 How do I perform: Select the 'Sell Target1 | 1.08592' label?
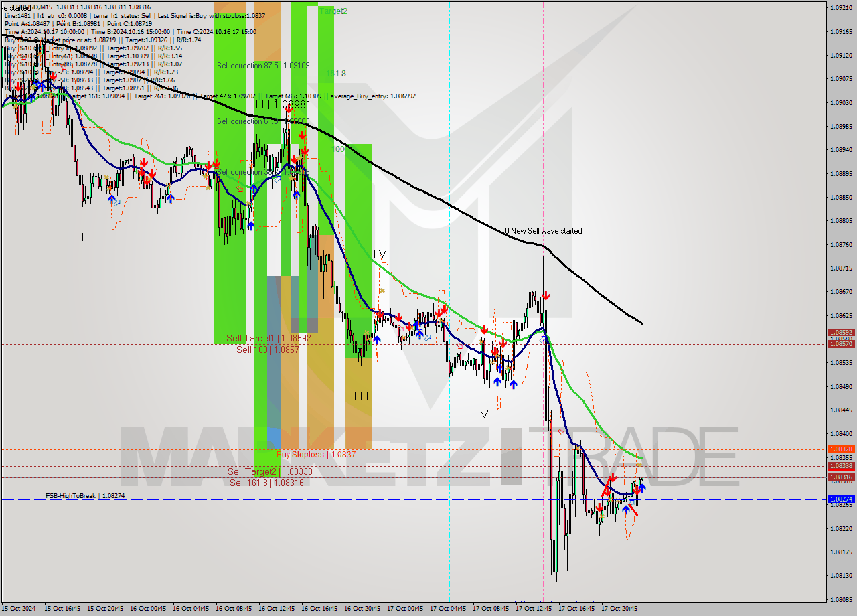[268, 339]
